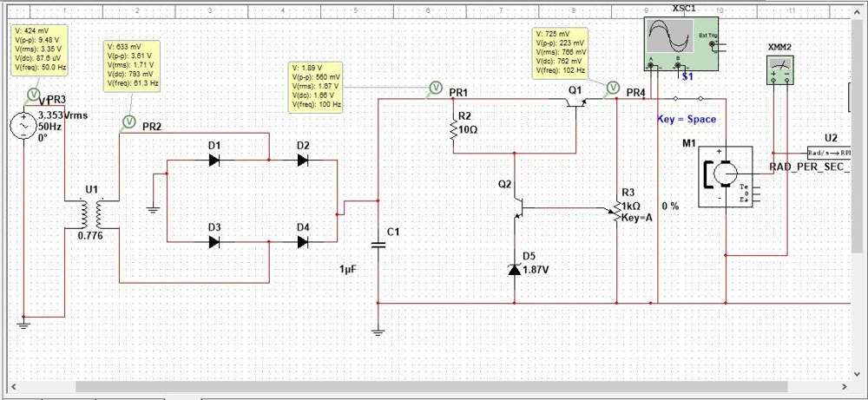Screen dimensions: 868x400
Task: Select ground symbol beneath capacitor C1
Action: tap(378, 332)
